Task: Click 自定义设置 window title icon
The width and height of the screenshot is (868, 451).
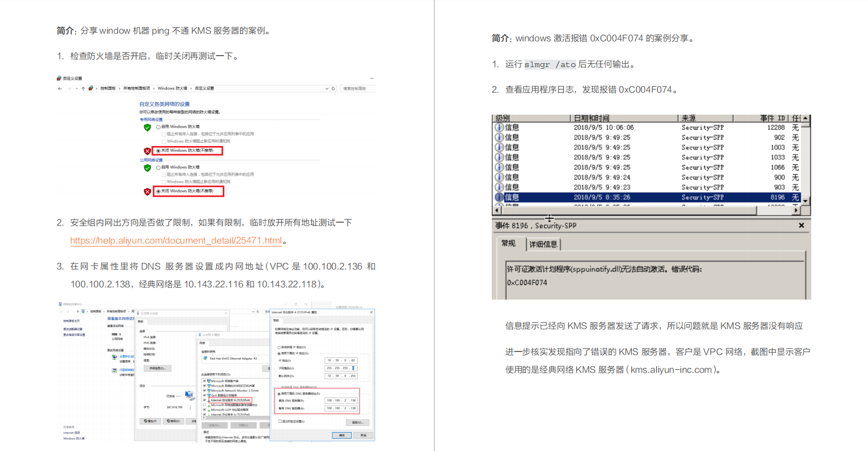Action: (x=59, y=78)
